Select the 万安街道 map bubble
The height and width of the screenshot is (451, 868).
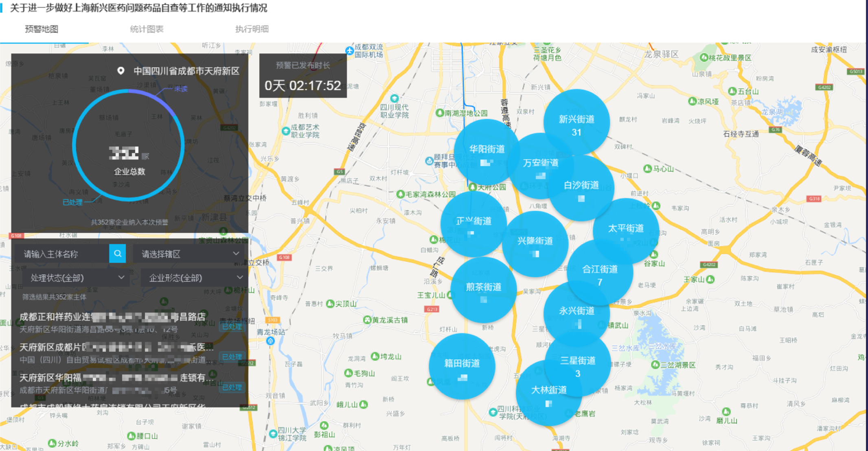click(x=541, y=166)
